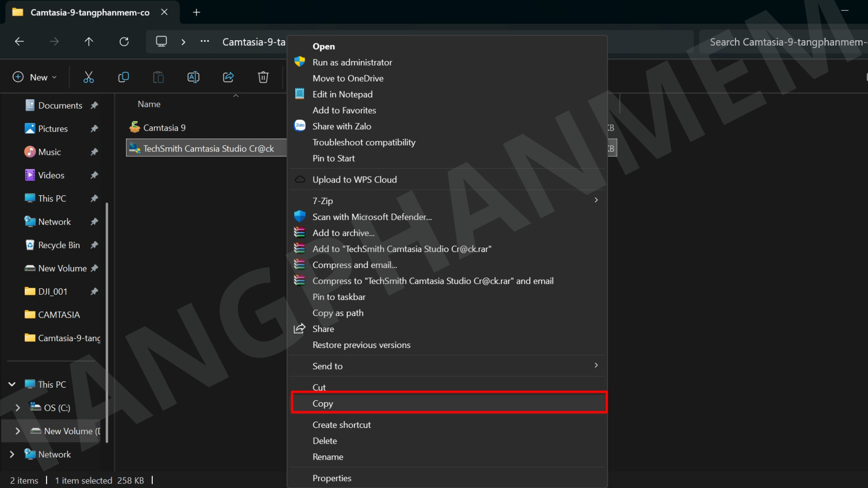868x488 pixels.
Task: Click the WinRAR icon beside Compress and email
Action: point(299,264)
